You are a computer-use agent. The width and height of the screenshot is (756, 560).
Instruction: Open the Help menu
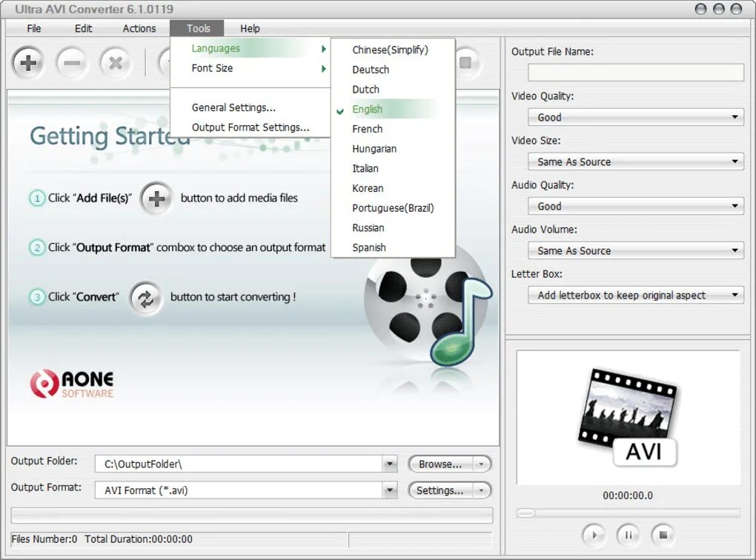[250, 28]
